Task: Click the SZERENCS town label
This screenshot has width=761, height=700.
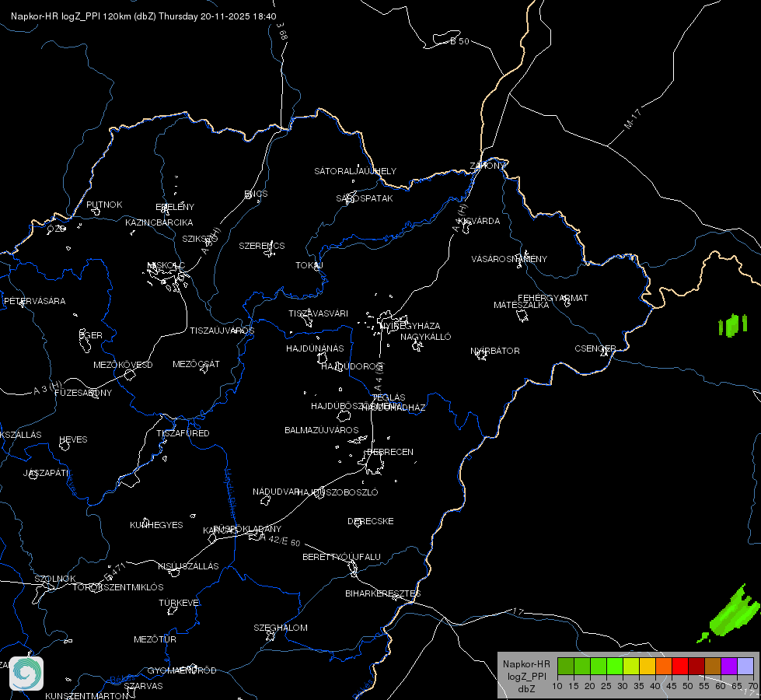Action: tap(262, 246)
